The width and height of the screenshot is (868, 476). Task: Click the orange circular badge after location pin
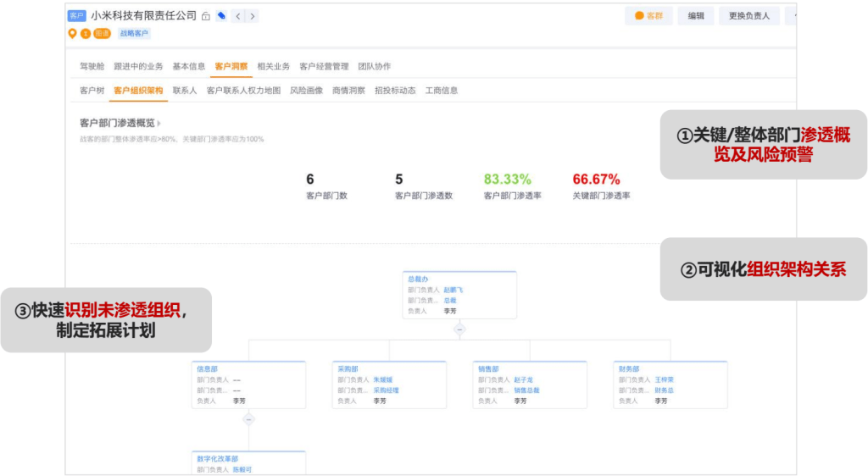[x=85, y=34]
